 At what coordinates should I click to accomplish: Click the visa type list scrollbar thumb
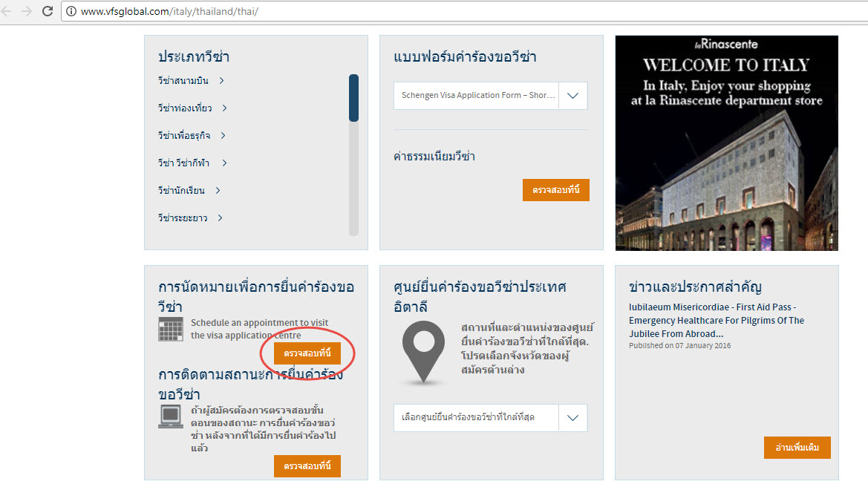tap(353, 98)
